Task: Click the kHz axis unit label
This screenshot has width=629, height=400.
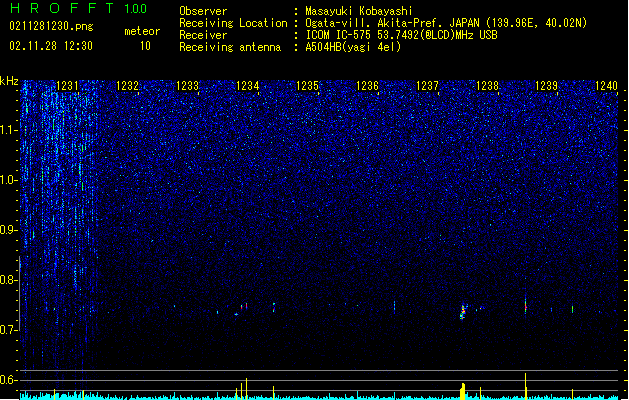Action: 9,81
